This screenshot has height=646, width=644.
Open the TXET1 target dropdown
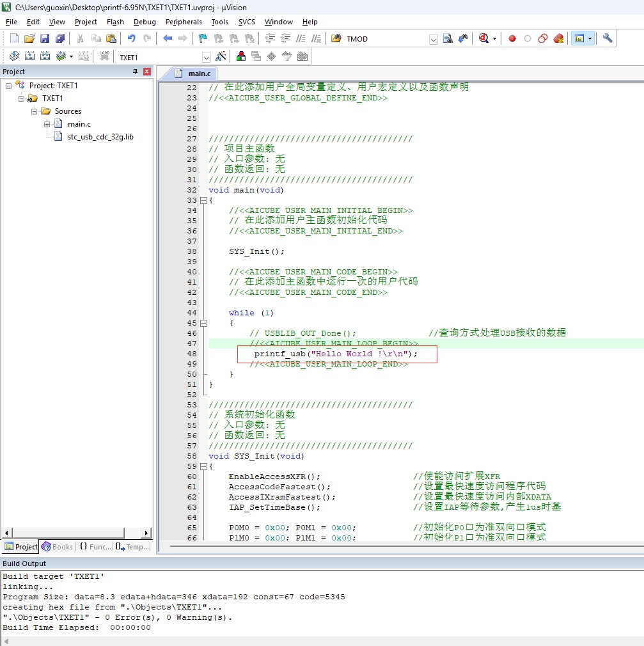(207, 58)
